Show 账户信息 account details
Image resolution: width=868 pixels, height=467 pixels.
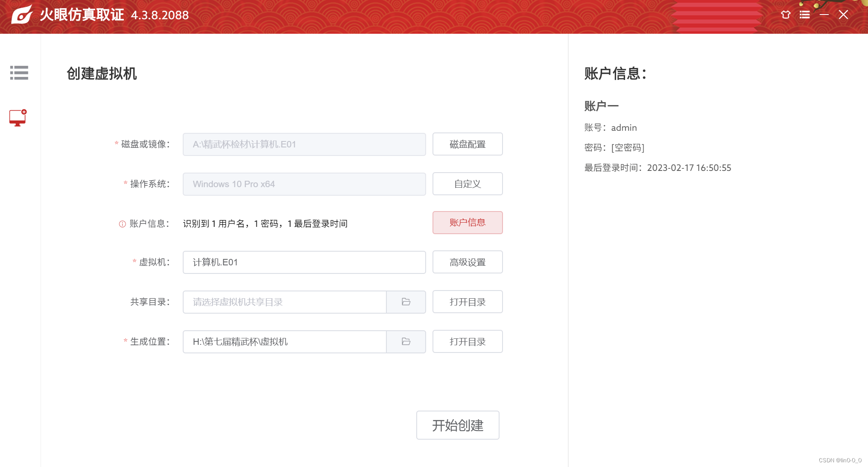[468, 223]
